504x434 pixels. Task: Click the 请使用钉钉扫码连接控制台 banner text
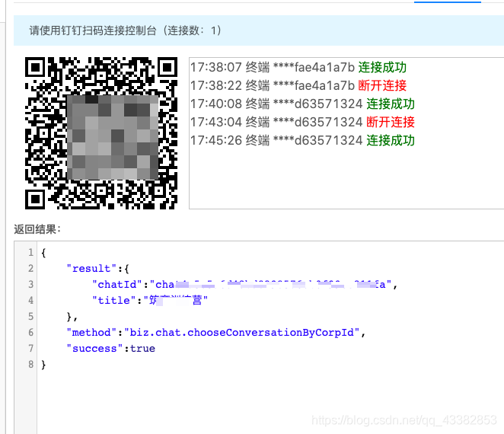(125, 30)
